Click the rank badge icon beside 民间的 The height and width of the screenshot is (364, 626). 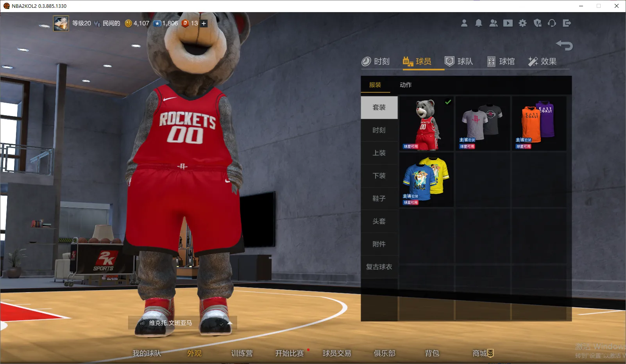pyautogui.click(x=97, y=24)
